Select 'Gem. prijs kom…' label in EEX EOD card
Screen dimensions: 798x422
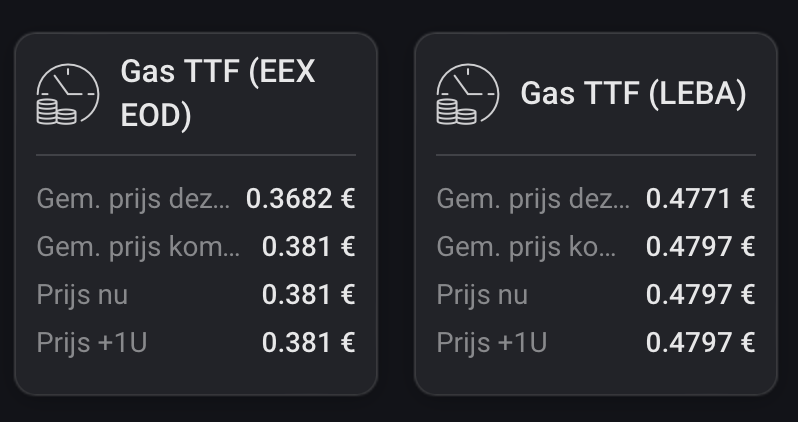tap(138, 246)
